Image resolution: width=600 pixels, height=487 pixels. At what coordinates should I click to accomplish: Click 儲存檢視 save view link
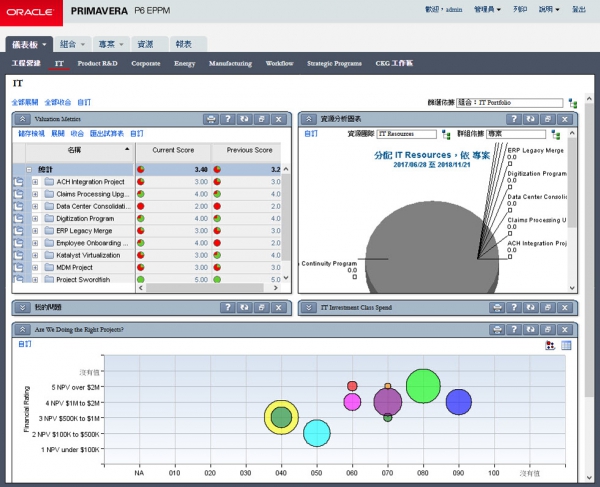[x=31, y=134]
